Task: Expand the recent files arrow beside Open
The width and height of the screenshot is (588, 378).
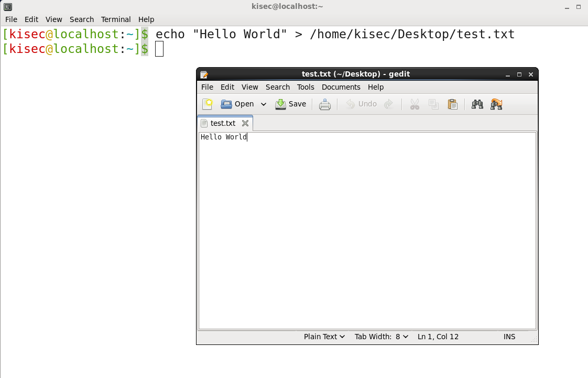Action: [264, 104]
